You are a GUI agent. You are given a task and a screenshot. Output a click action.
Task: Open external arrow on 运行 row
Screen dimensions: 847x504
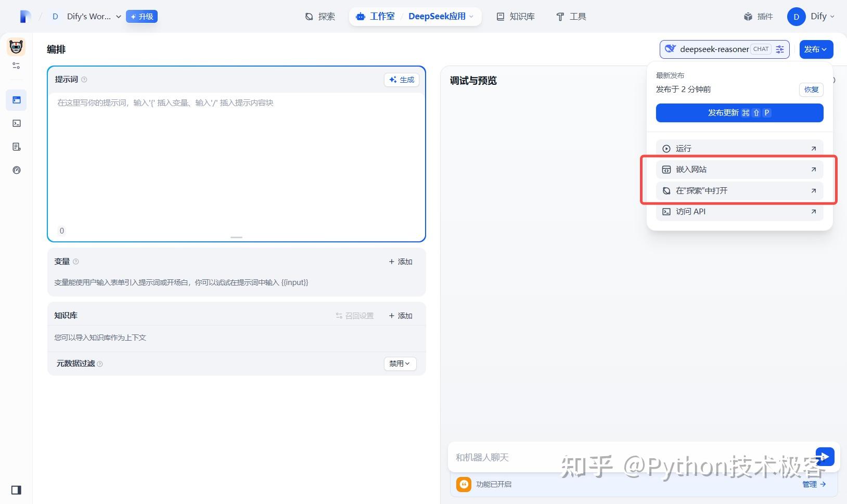click(x=814, y=149)
